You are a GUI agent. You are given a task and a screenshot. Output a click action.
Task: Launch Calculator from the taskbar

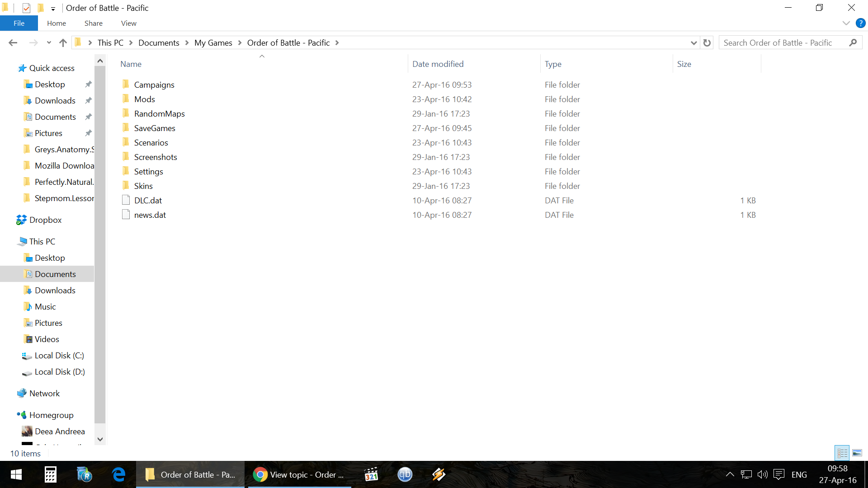click(x=51, y=474)
